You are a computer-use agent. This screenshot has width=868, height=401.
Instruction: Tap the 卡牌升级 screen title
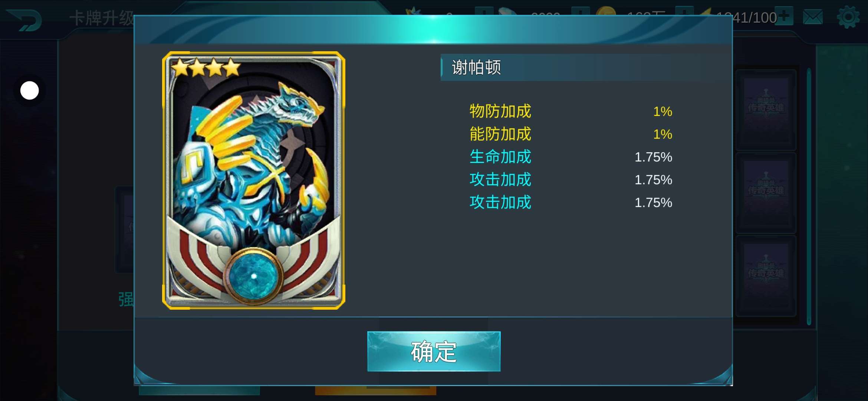pos(101,18)
